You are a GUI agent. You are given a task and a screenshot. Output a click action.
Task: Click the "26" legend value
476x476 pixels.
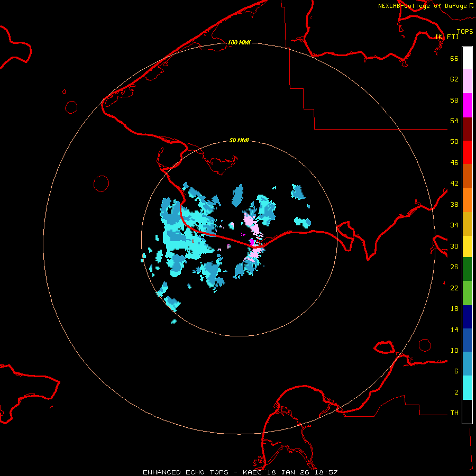(454, 267)
